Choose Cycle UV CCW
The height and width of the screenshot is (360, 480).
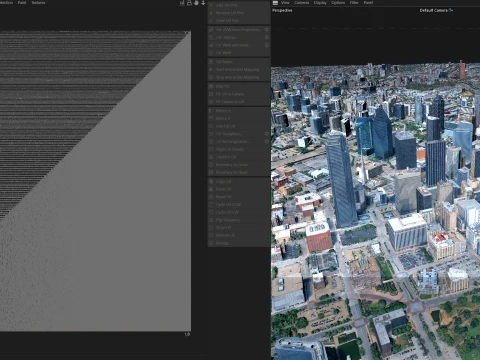(239, 204)
